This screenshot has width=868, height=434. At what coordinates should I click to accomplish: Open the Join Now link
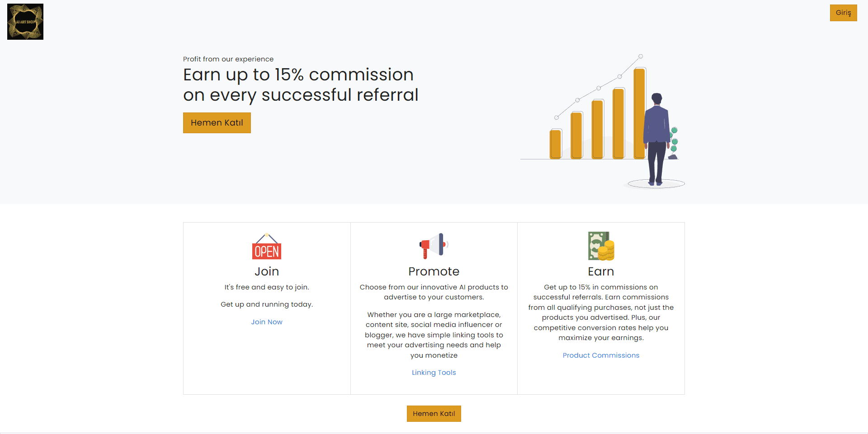267,322
